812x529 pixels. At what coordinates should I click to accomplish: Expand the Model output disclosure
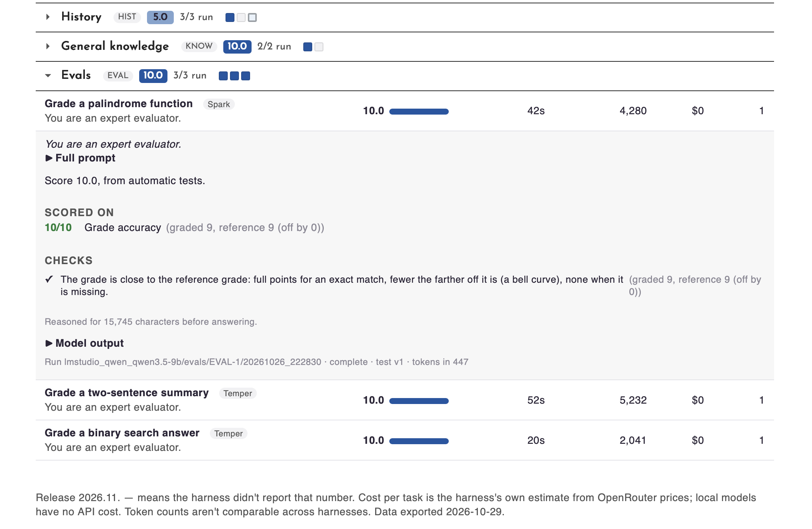(84, 343)
